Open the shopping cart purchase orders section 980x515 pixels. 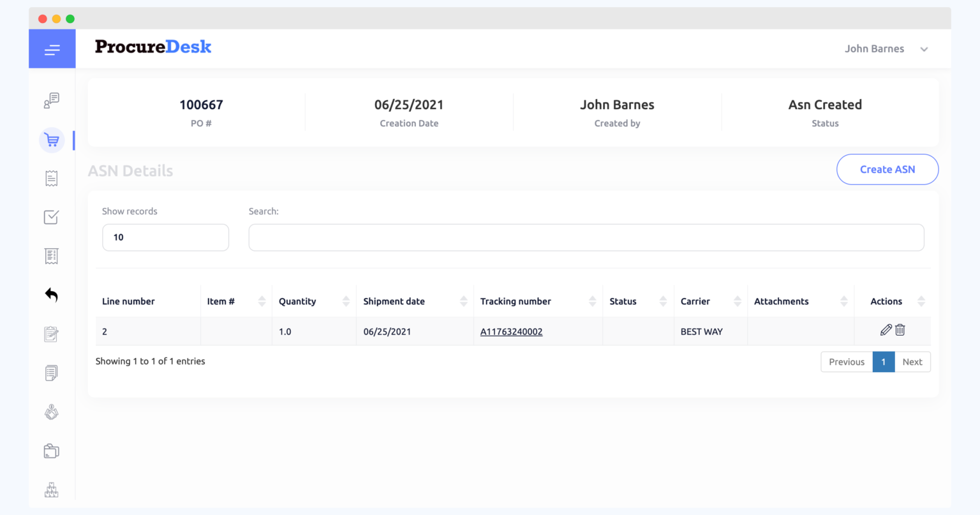pos(52,140)
